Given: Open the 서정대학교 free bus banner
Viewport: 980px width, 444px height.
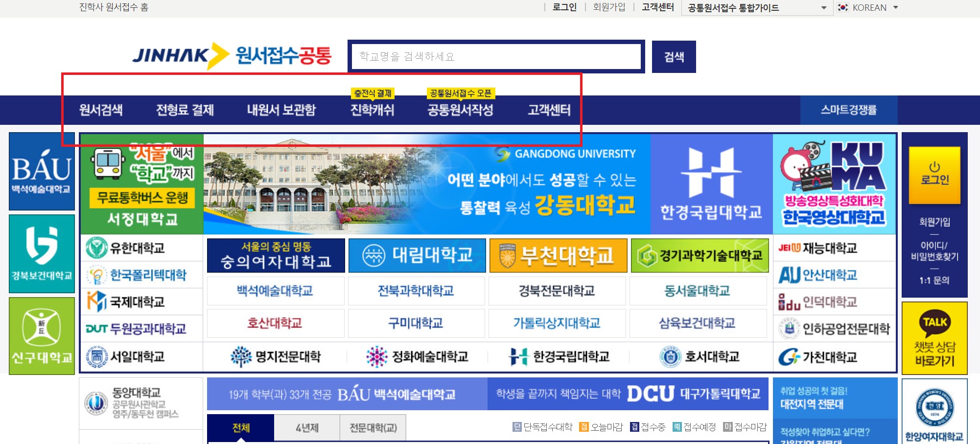Looking at the screenshot, I should pyautogui.click(x=142, y=184).
